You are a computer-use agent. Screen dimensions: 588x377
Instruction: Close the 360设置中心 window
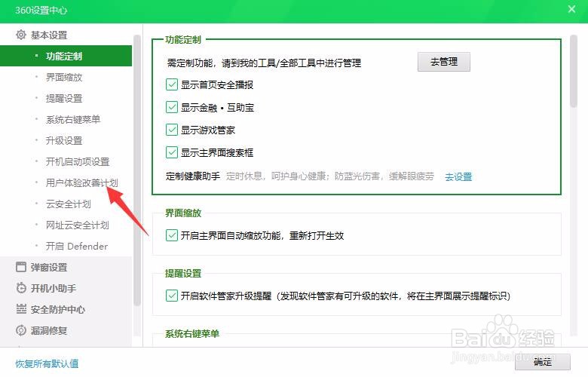point(571,9)
